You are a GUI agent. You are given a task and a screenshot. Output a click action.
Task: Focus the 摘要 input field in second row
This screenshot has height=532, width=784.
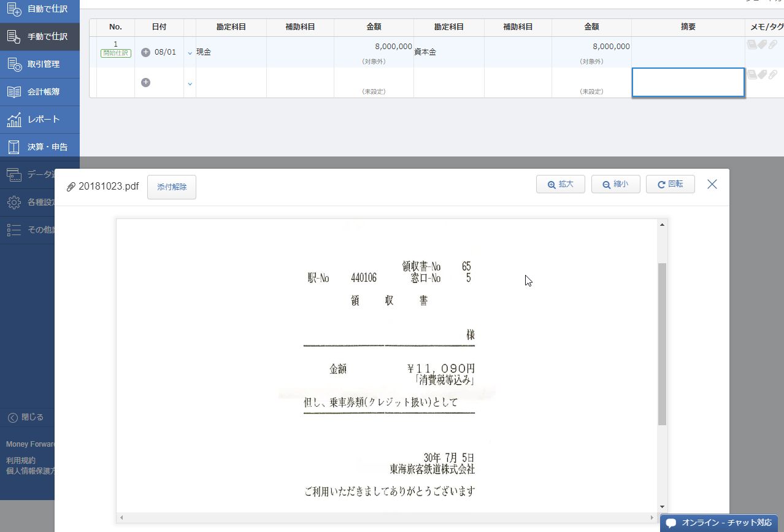(x=688, y=82)
